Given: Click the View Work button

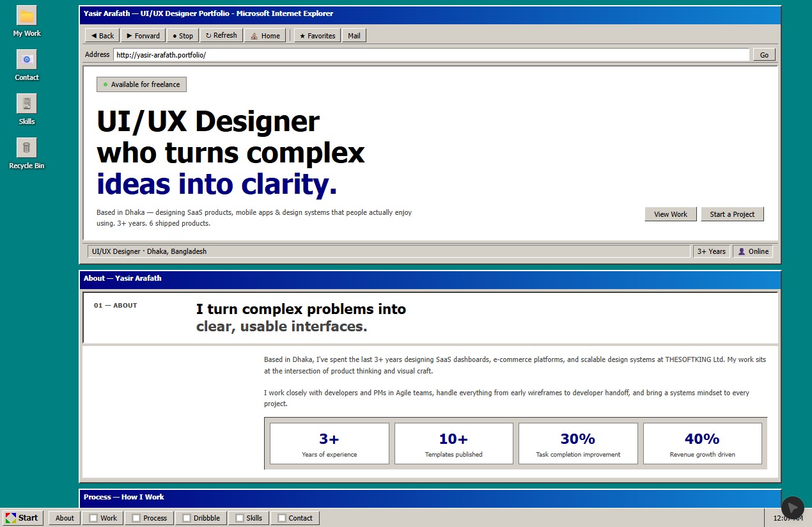Looking at the screenshot, I should pos(670,214).
